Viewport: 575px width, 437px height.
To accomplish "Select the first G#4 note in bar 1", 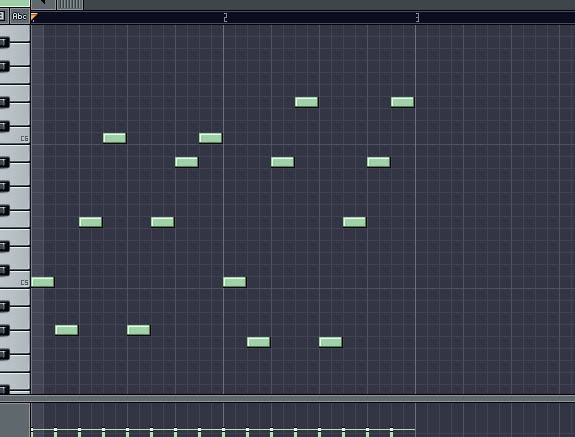I will [66, 330].
